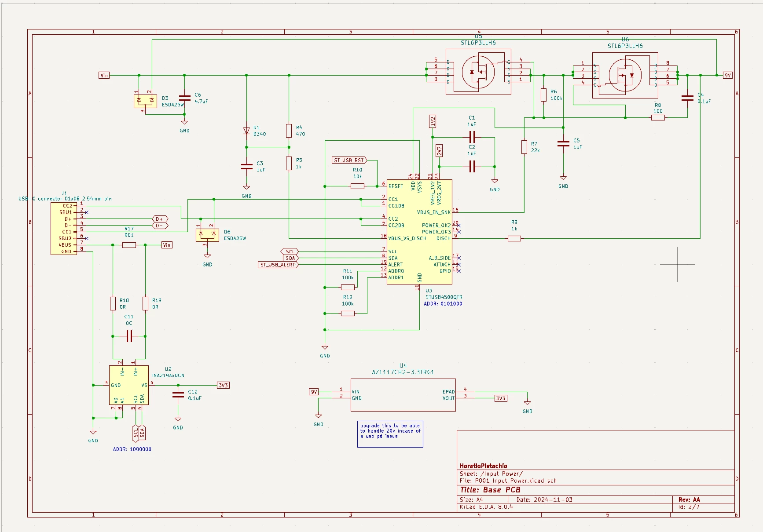Select resistor R4 470 symbol
This screenshot has height=532, width=763.
(289, 131)
